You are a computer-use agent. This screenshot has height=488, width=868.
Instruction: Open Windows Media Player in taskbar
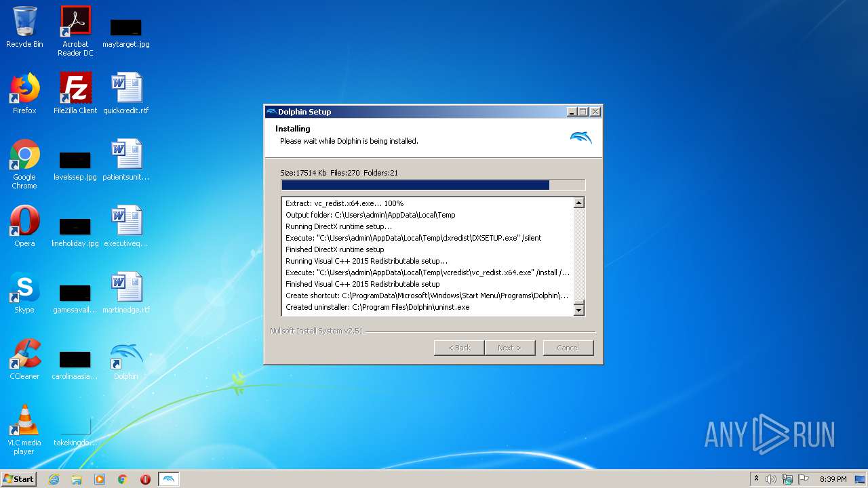click(100, 479)
